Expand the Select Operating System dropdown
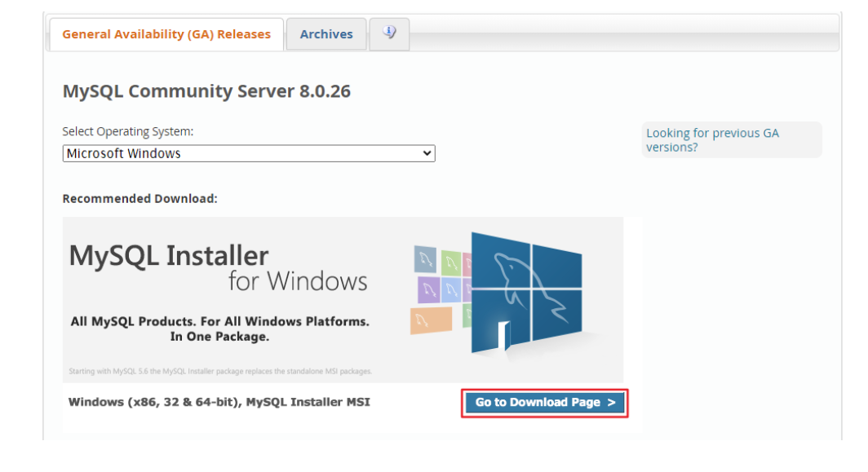This screenshot has width=868, height=472. click(x=249, y=153)
